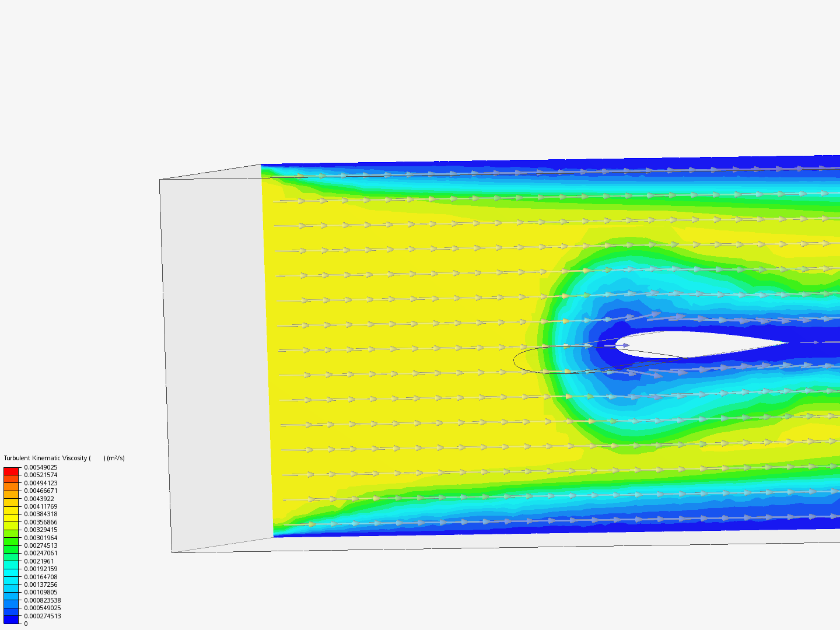840x630 pixels.
Task: Select the legend value 0.00192159
Action: (x=41, y=569)
